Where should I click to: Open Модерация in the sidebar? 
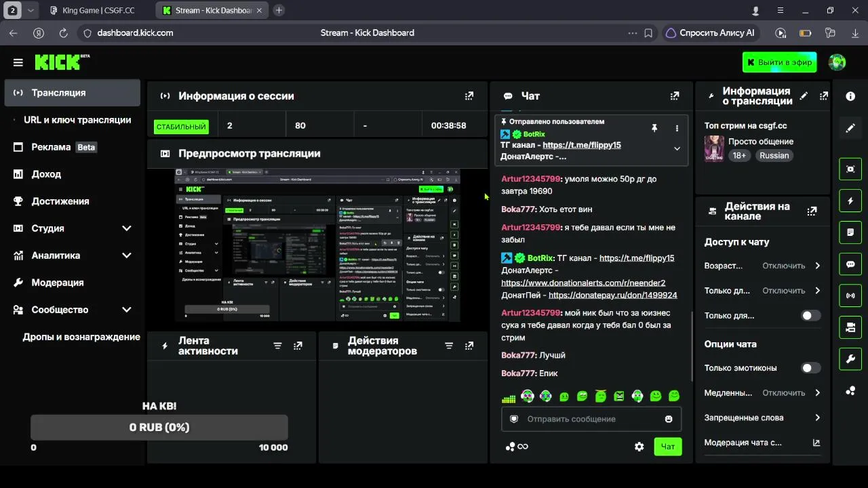coord(73,283)
